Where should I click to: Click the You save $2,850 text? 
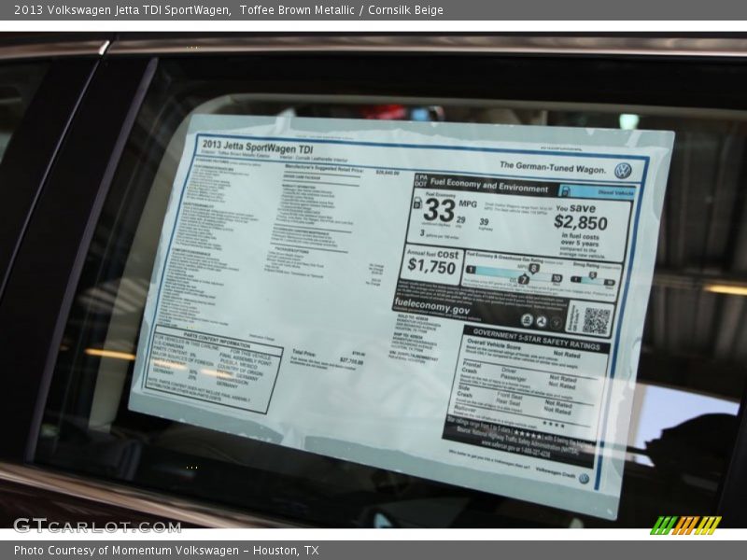pos(580,217)
